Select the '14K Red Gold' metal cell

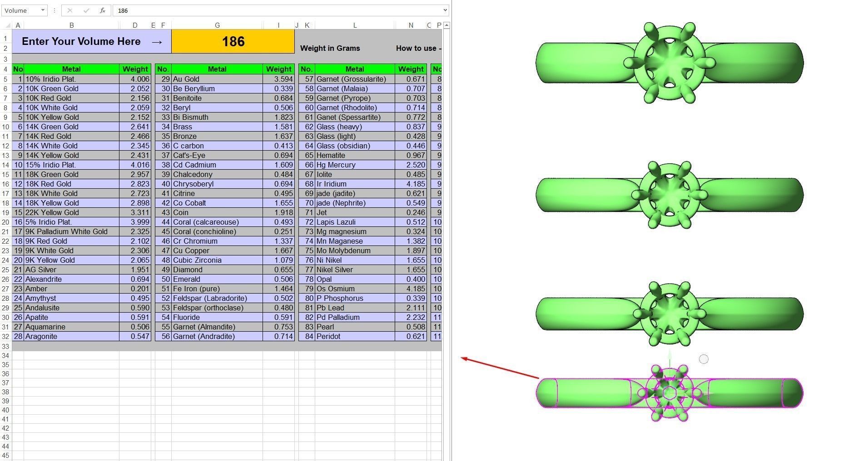point(71,136)
